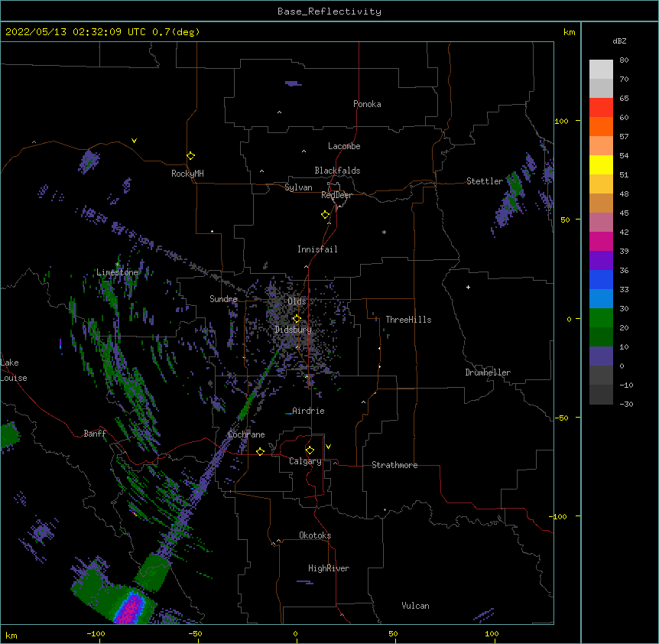Click the Sylvan label on the map
659x644 pixels.
tap(298, 187)
